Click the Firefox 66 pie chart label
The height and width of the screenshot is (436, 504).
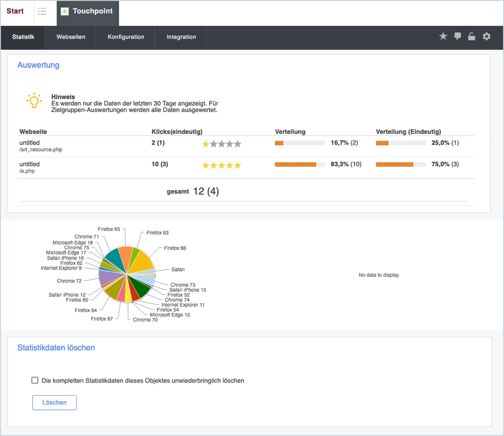(175, 248)
